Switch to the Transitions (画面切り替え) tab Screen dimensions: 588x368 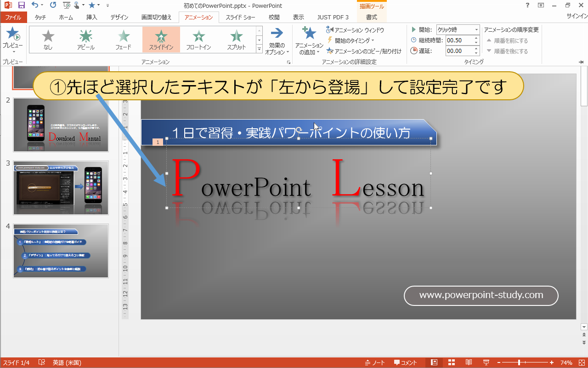157,17
